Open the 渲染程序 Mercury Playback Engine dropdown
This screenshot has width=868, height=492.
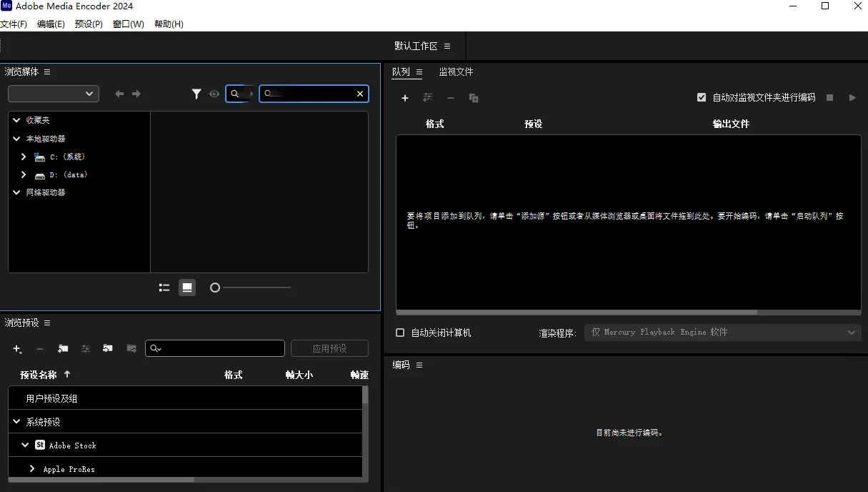coord(723,333)
